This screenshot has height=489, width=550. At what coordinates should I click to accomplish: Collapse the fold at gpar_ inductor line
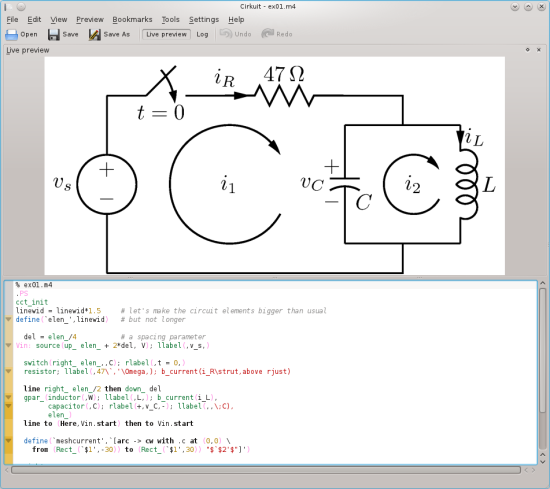tap(8, 397)
